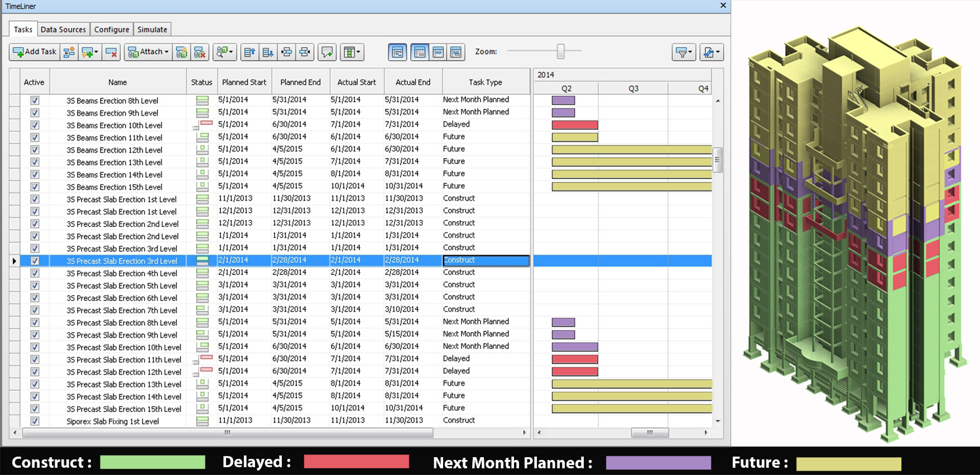Select the 3S Beams Erection 15th Level row

click(114, 187)
